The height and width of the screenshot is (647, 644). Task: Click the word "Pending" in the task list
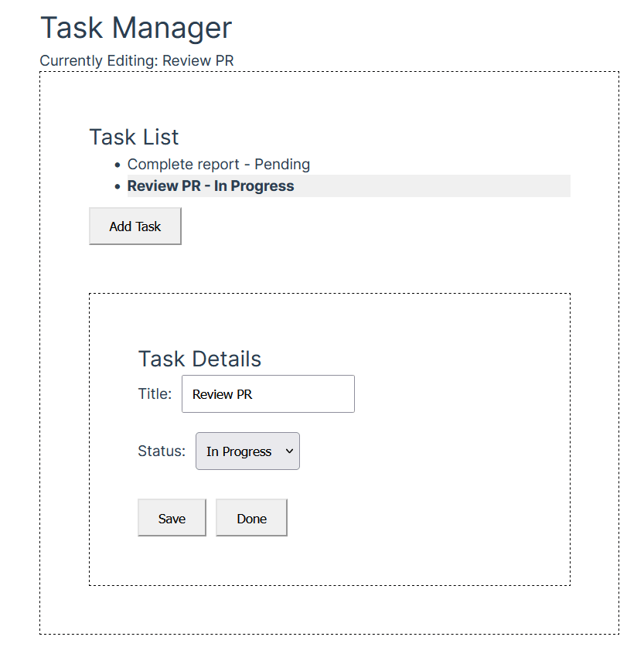[282, 165]
